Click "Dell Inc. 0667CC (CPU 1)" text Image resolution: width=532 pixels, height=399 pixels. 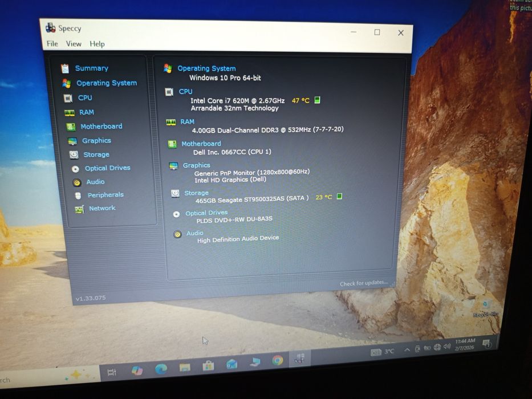232,152
